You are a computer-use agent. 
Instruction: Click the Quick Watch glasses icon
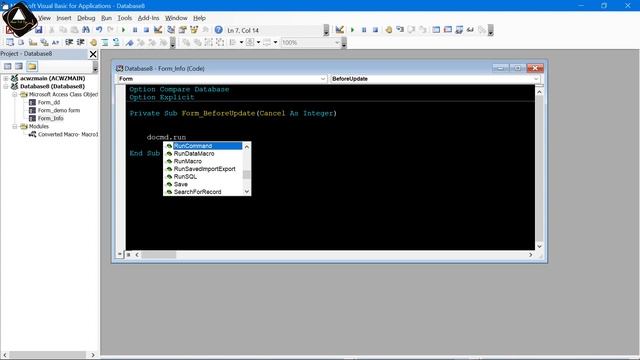470,30
